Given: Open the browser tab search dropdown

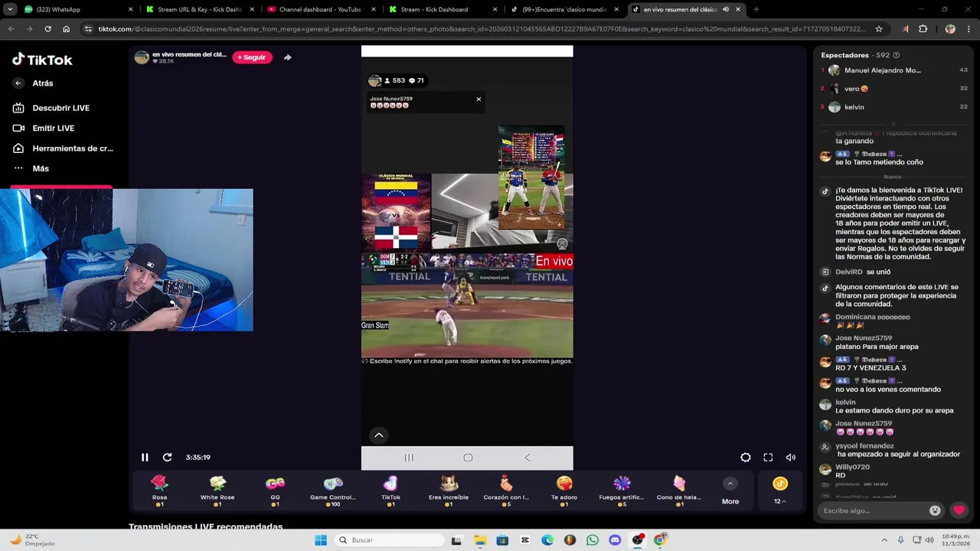Looking at the screenshot, I should tap(10, 9).
